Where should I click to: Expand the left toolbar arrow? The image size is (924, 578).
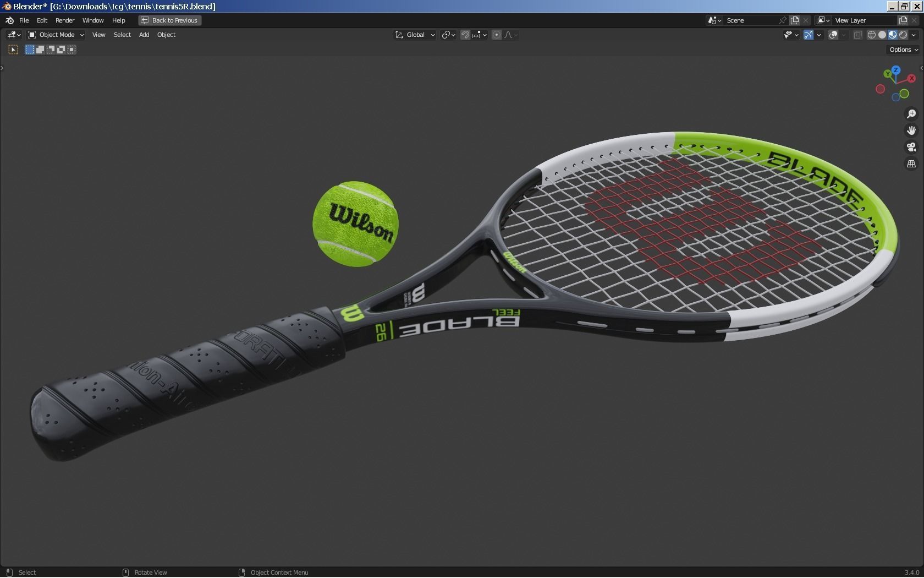pos(2,68)
